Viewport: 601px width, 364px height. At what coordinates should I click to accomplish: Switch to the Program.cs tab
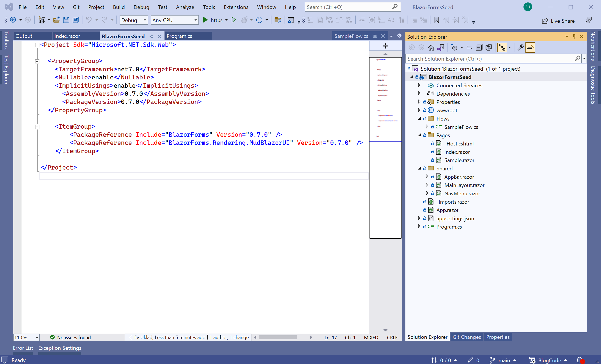click(188, 36)
